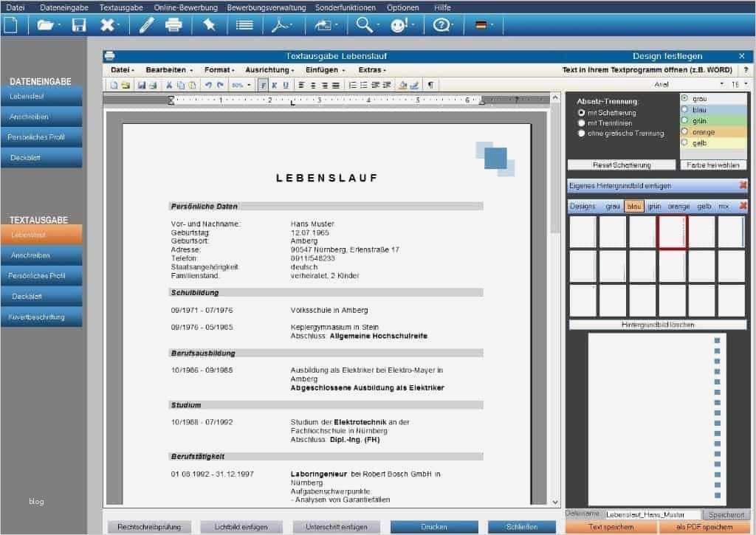Click the 'als PDF speichern' button

(704, 528)
